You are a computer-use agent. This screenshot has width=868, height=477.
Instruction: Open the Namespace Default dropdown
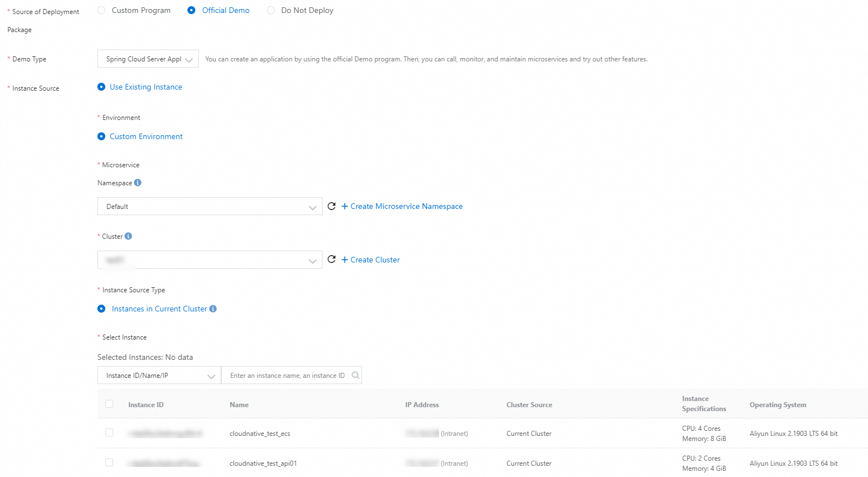210,206
